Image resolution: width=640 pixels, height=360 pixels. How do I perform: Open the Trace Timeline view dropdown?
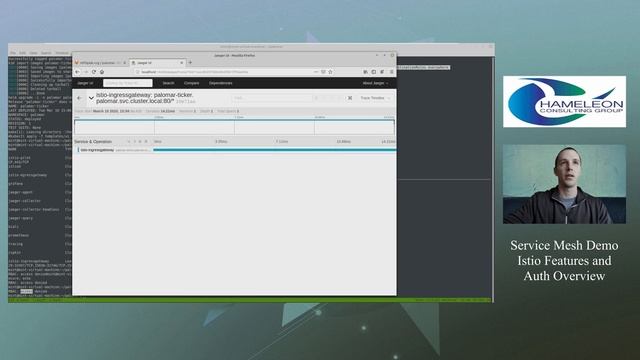click(x=375, y=98)
